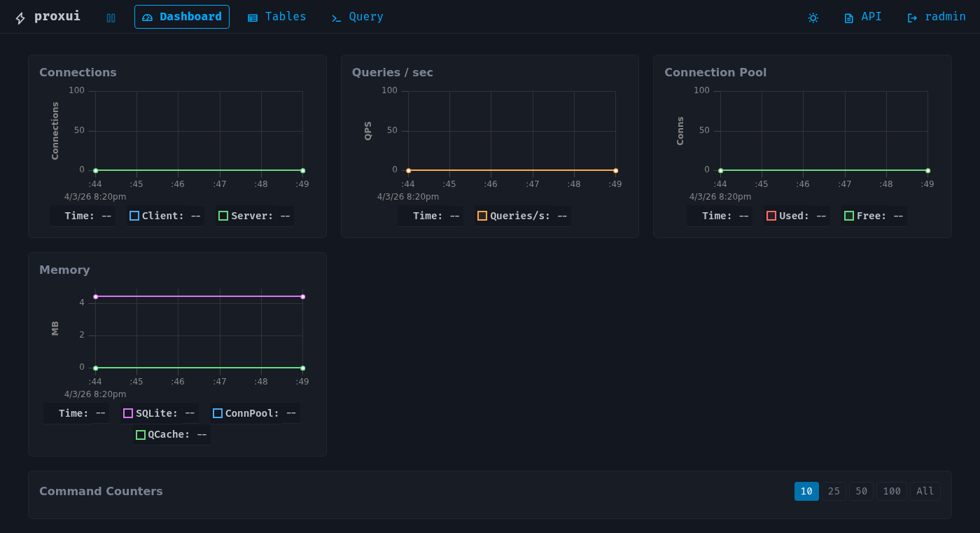The width and height of the screenshot is (980, 533).
Task: Switch to the Tables tab
Action: click(276, 16)
